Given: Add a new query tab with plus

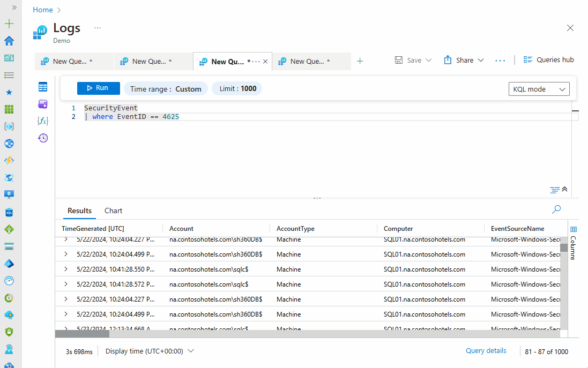Looking at the screenshot, I should click(360, 61).
